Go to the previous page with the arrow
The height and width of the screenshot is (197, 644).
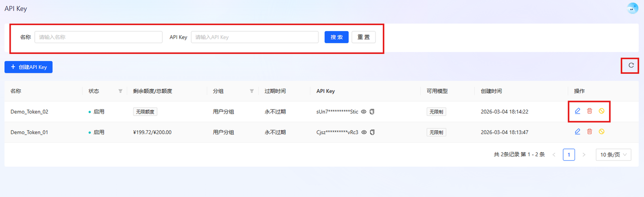click(554, 155)
